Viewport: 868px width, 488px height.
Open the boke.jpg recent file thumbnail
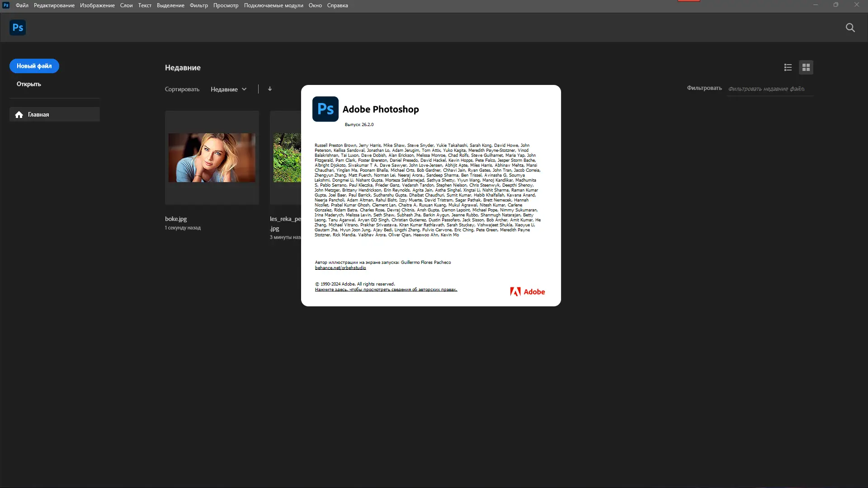(x=212, y=157)
